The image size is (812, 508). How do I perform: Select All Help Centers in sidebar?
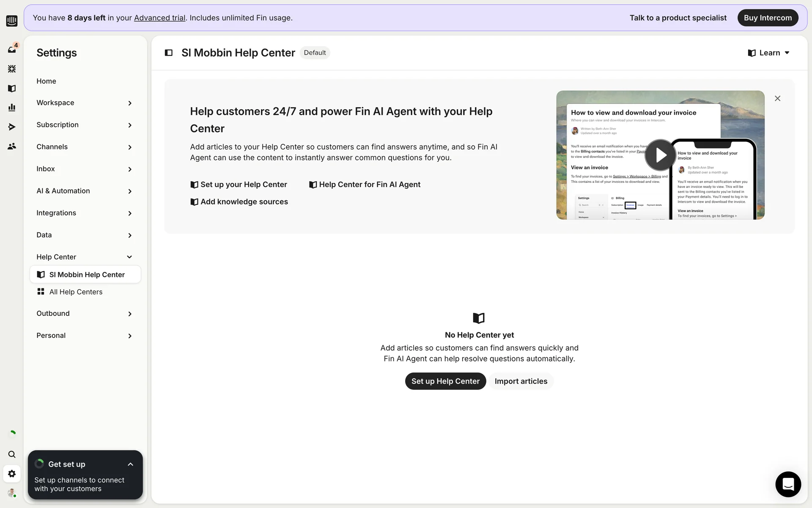(76, 292)
